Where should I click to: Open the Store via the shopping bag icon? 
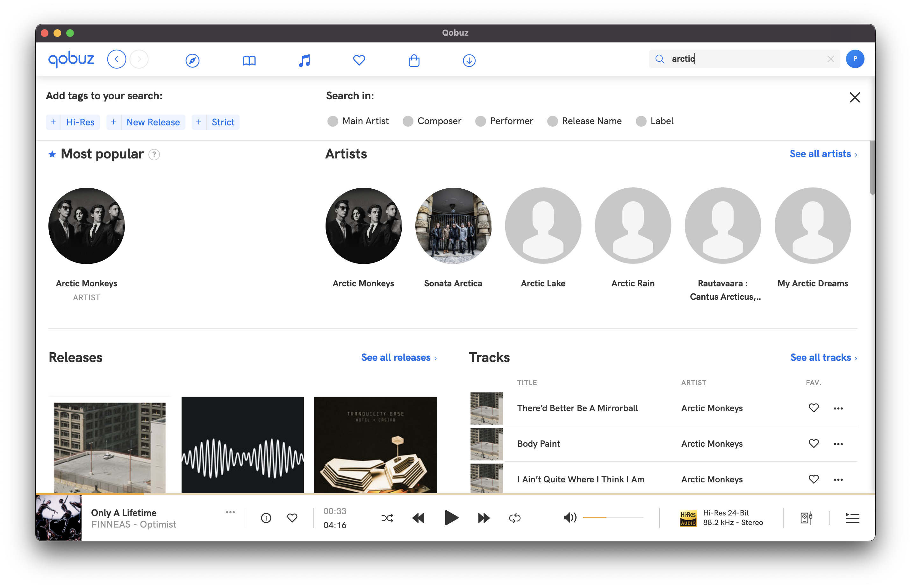414,60
